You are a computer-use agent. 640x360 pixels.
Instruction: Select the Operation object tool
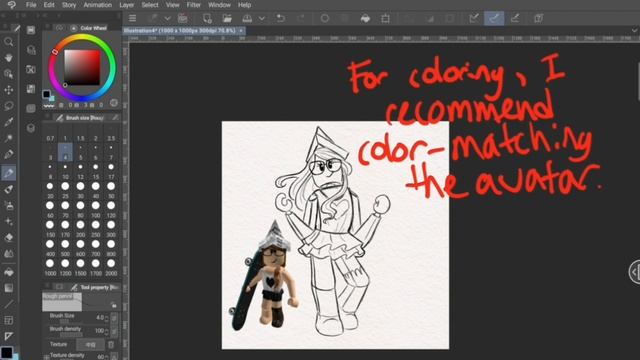pos(9,74)
